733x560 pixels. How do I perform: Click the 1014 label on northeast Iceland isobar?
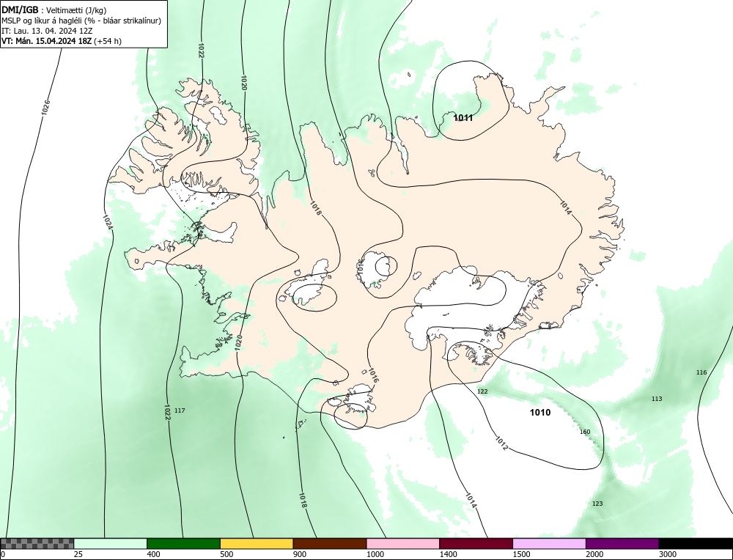tap(566, 208)
